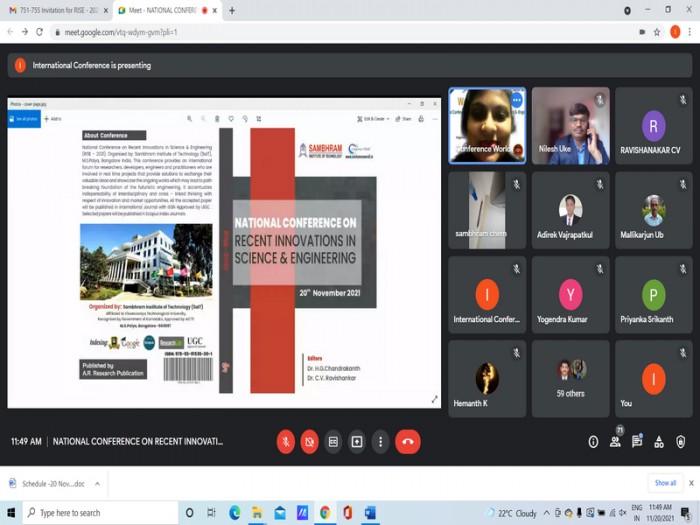This screenshot has width=700, height=525.
Task: Open the activities panel icon
Action: (x=659, y=442)
